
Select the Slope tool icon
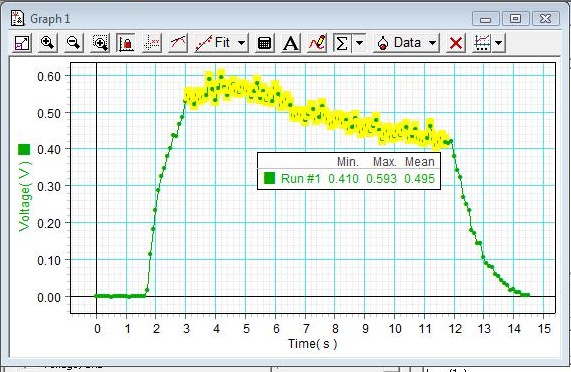tap(178, 43)
